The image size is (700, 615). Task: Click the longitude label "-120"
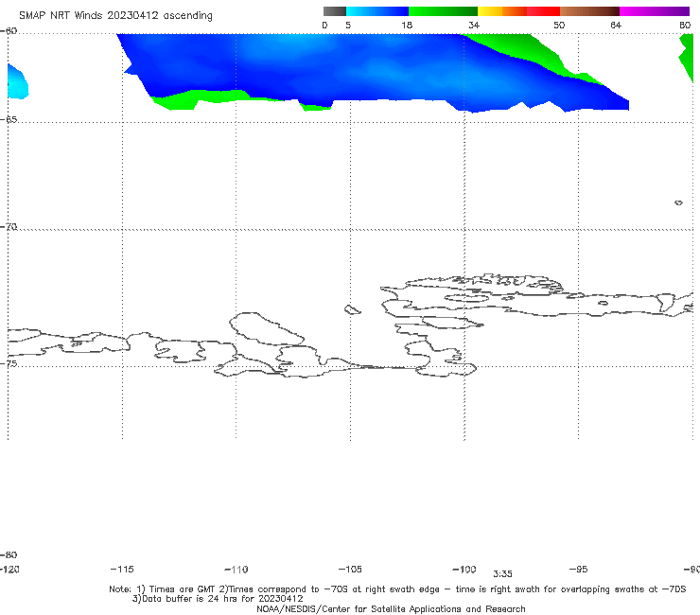9,570
